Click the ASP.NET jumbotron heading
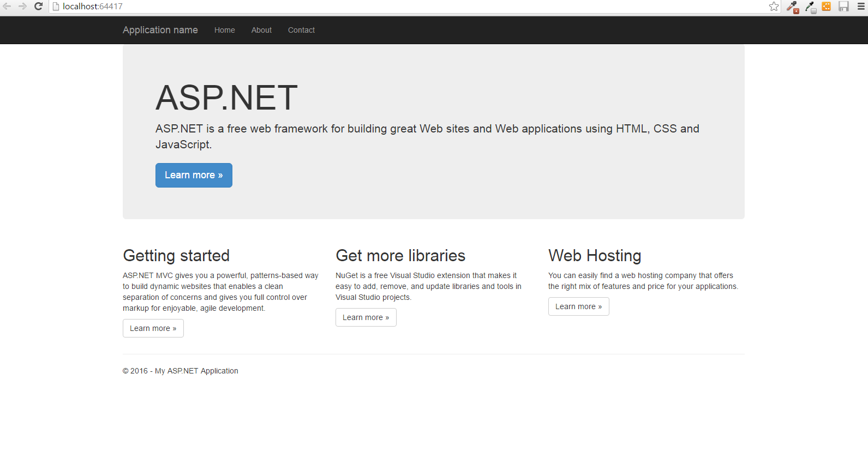 (x=226, y=98)
